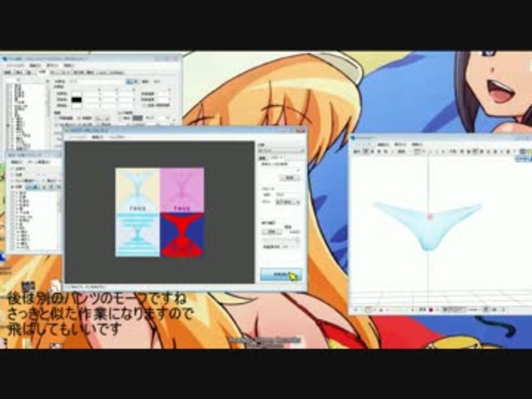This screenshot has width=532, height=399.
Task: Click the large blue button under the cursor
Action: [x=281, y=274]
